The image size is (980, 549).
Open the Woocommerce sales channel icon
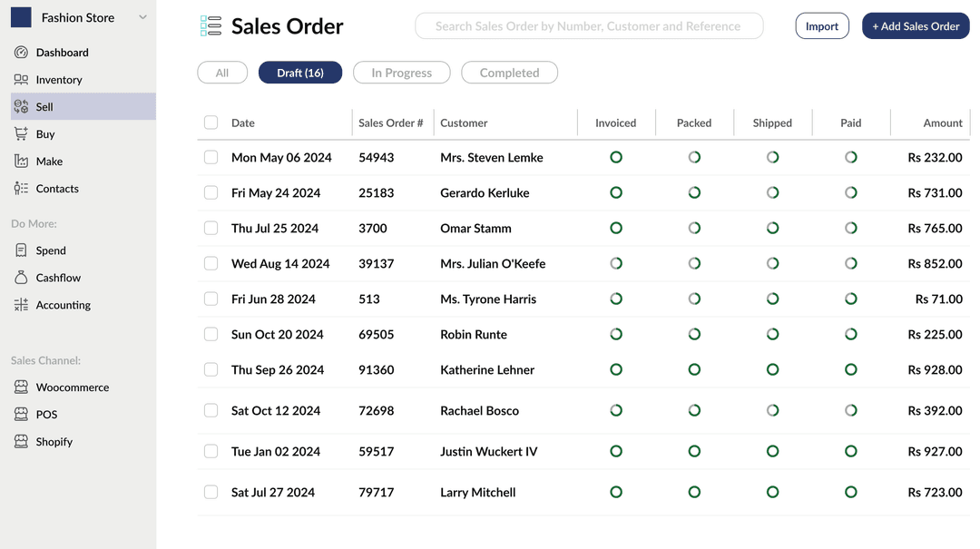[x=21, y=387]
